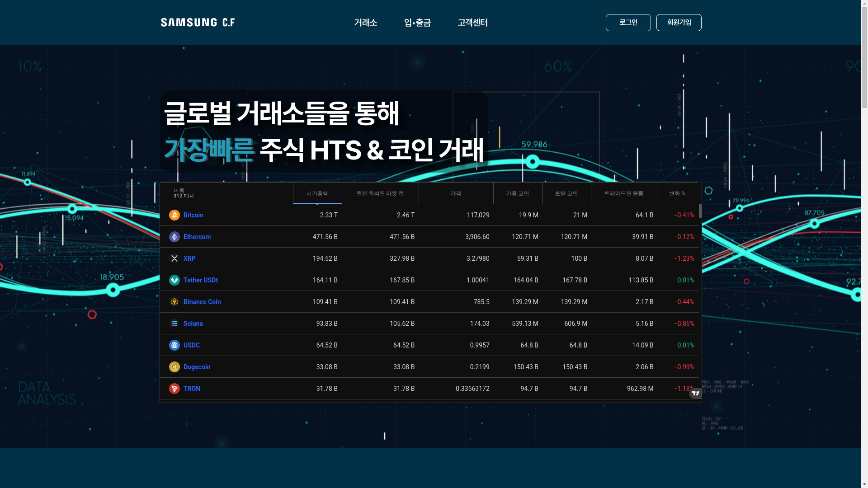Image resolution: width=868 pixels, height=488 pixels.
Task: Open the Dogecoin link
Action: (x=197, y=367)
